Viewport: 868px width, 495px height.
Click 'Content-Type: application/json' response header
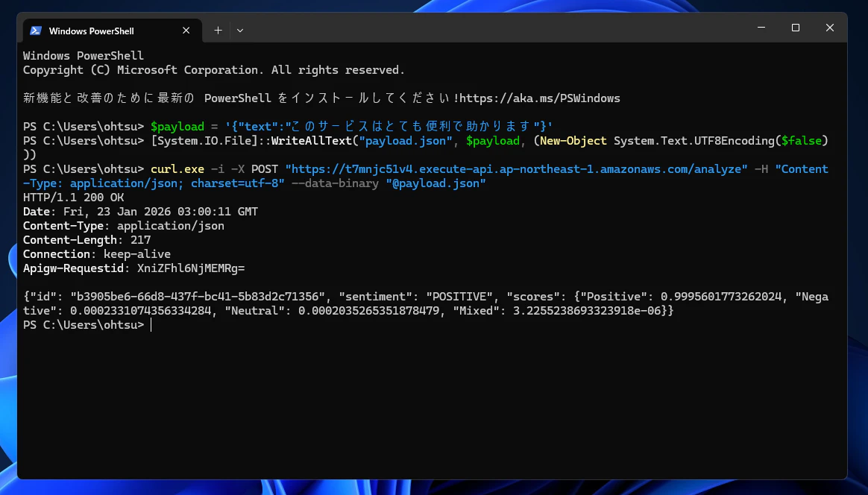click(124, 225)
